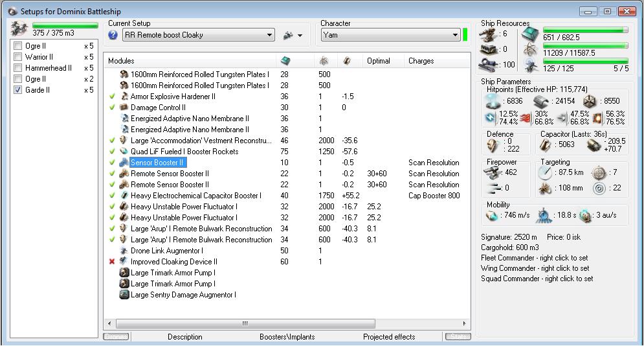
Task: Click Fleet Commander - right click to set
Action: (535, 258)
